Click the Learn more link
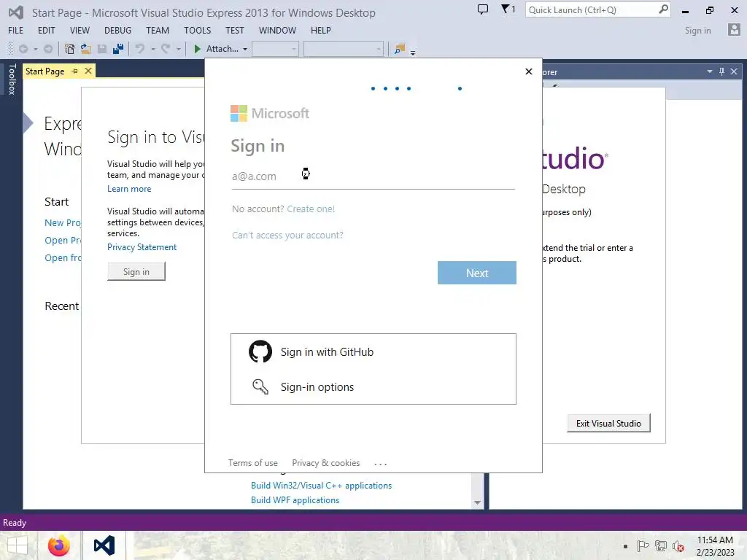The height and width of the screenshot is (560, 747). (129, 189)
